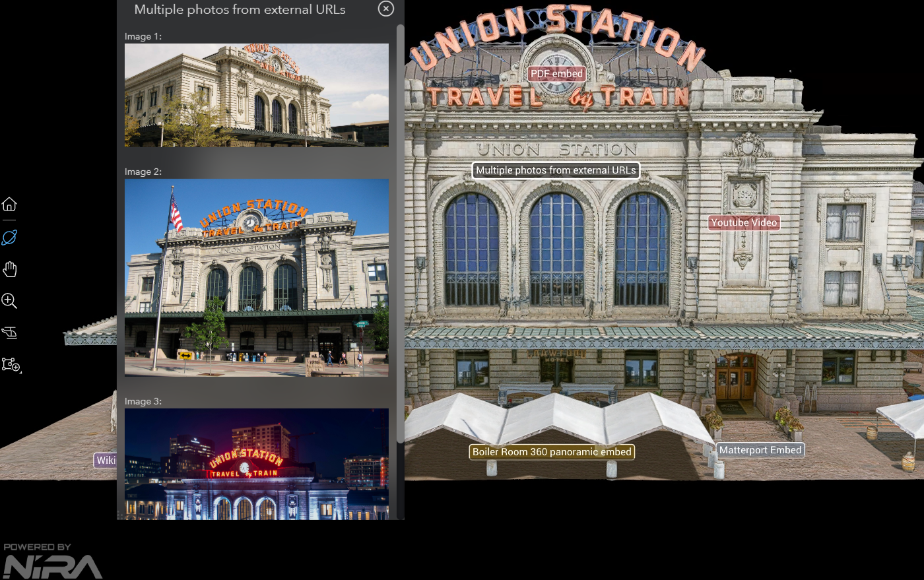
Task: Open the Image 2 daytime flag photo
Action: coord(257,278)
